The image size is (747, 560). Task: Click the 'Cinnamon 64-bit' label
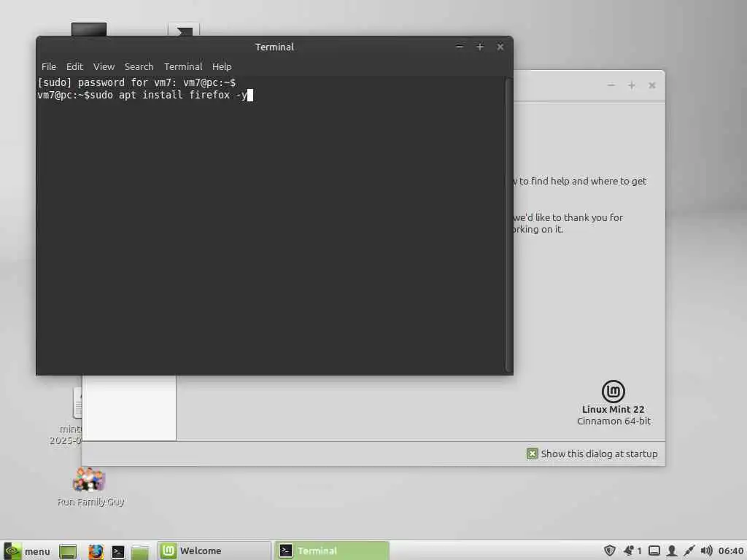(614, 421)
